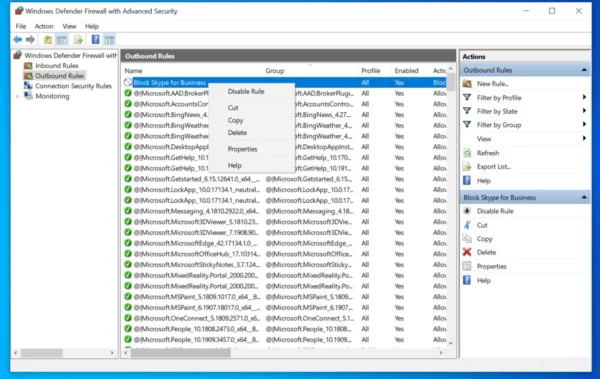Open Inbound Rules in the tree
Screen dimensions: 600x379
click(57, 66)
